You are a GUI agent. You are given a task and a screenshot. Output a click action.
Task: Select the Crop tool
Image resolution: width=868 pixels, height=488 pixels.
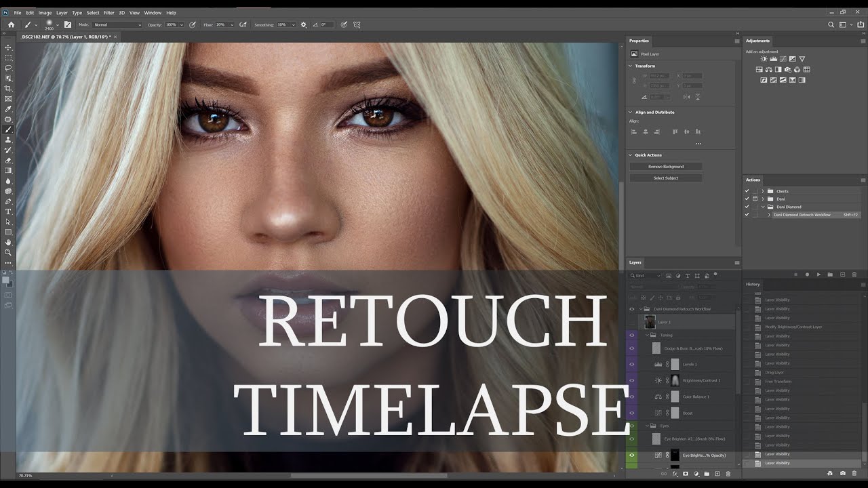[x=8, y=88]
